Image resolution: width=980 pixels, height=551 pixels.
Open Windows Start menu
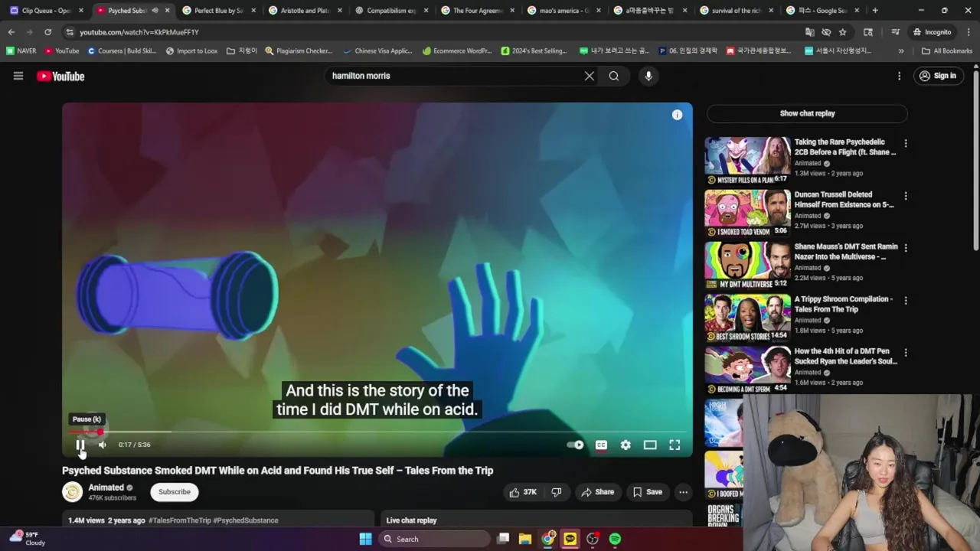365,539
